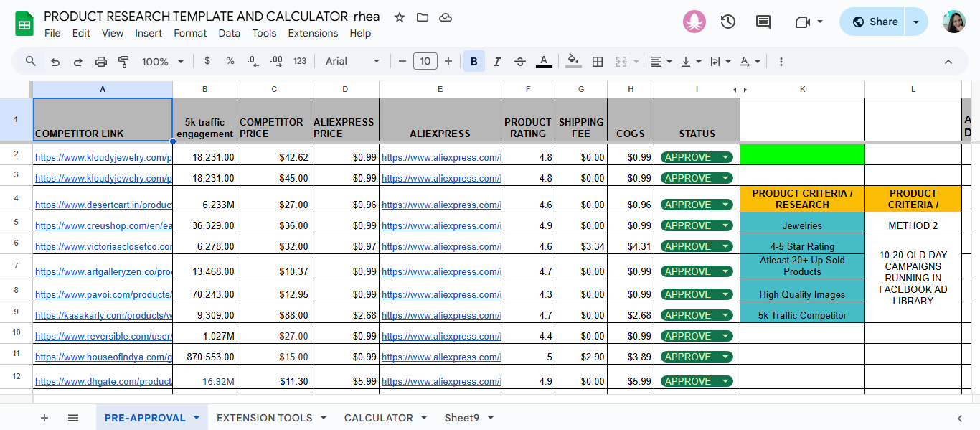980x430 pixels.
Task: Click the font size input field
Action: 425,62
